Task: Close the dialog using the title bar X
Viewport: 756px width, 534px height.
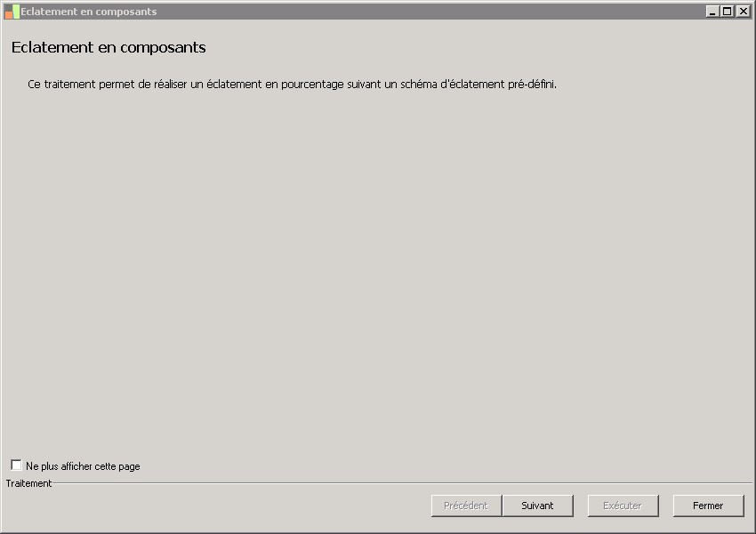Action: click(743, 12)
